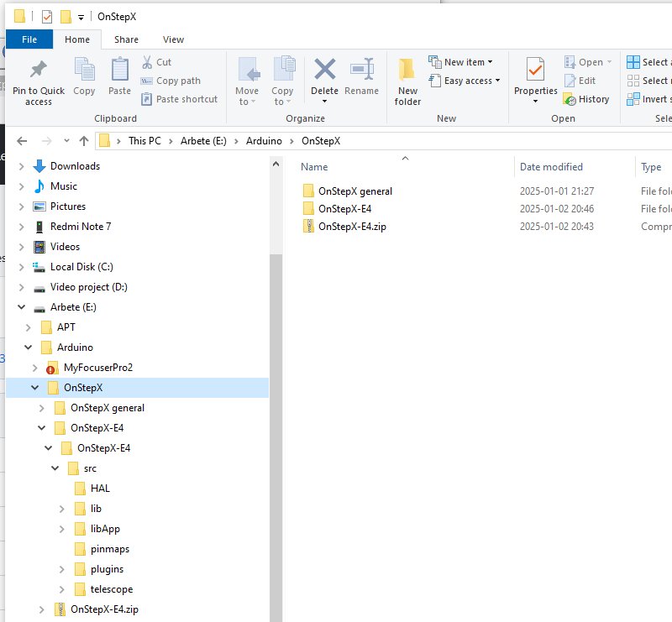Open the New item dropdown
The width and height of the screenshot is (672, 622).
tap(460, 62)
